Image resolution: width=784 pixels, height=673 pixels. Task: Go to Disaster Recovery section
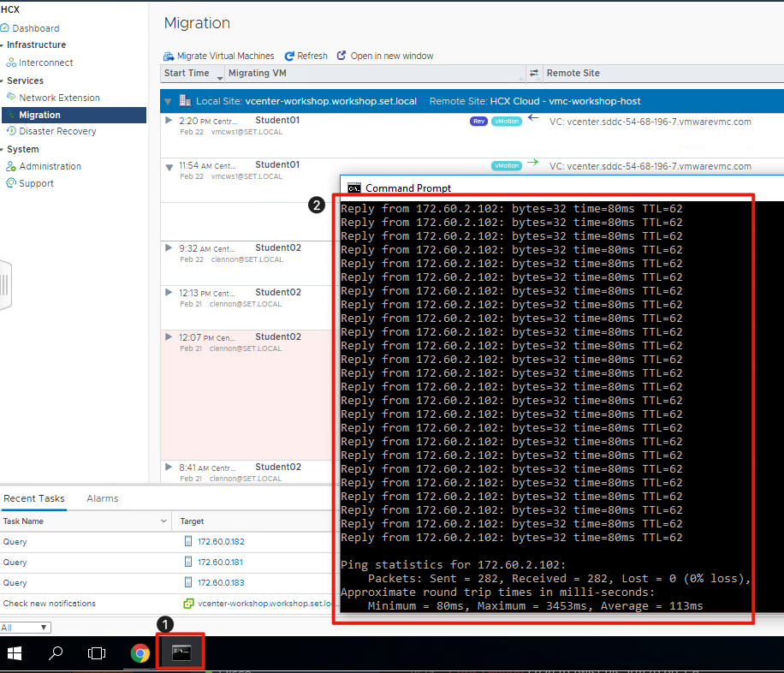pos(57,131)
